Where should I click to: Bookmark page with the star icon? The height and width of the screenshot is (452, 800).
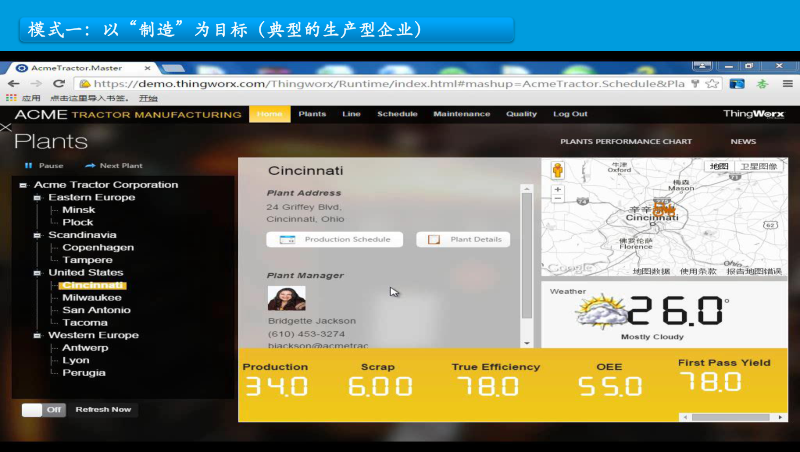click(x=712, y=84)
